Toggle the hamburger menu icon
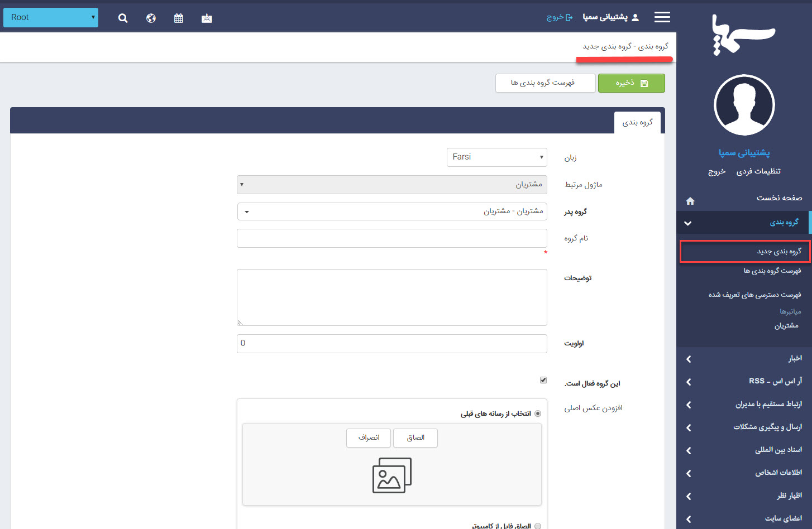 point(662,16)
